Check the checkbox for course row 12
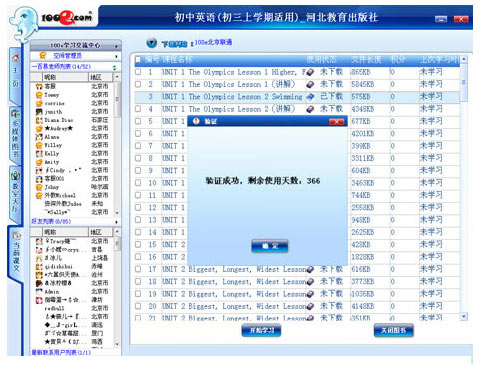The width and height of the screenshot is (480, 365). 138,208
